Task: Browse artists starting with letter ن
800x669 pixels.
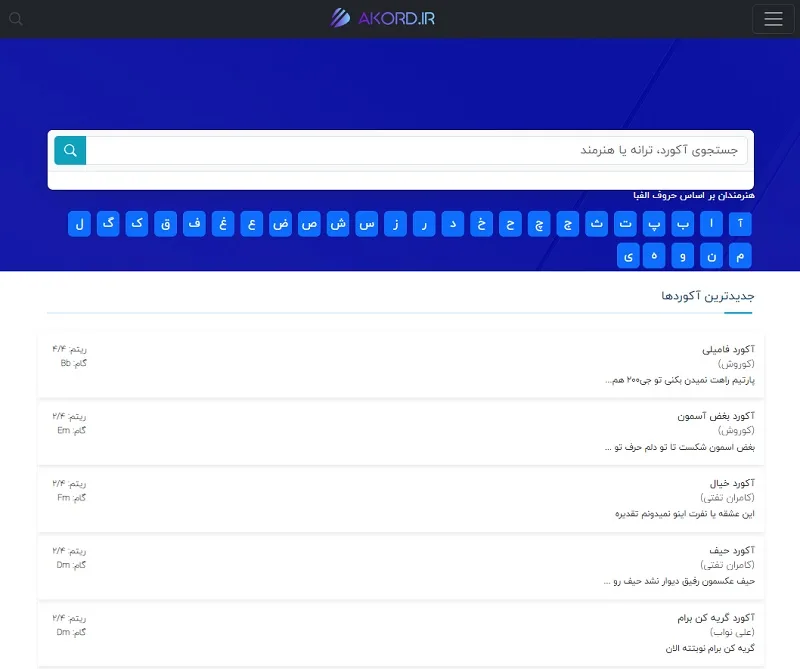Action: [711, 255]
